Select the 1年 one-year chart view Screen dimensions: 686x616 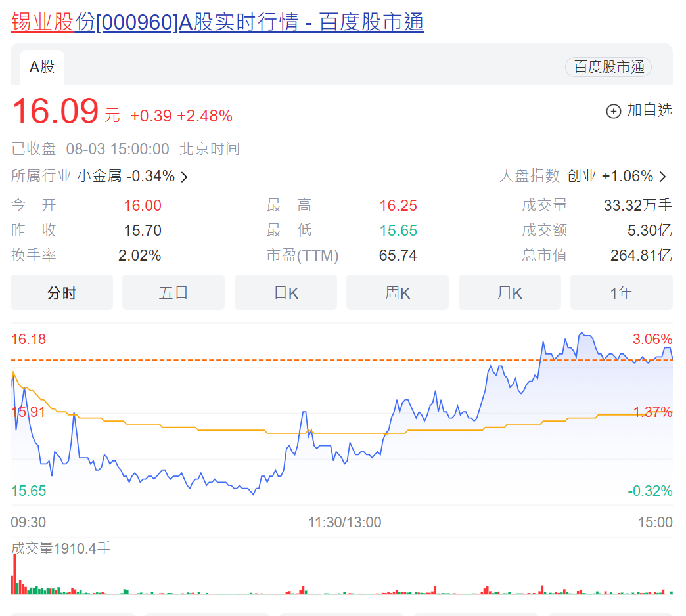tap(621, 292)
